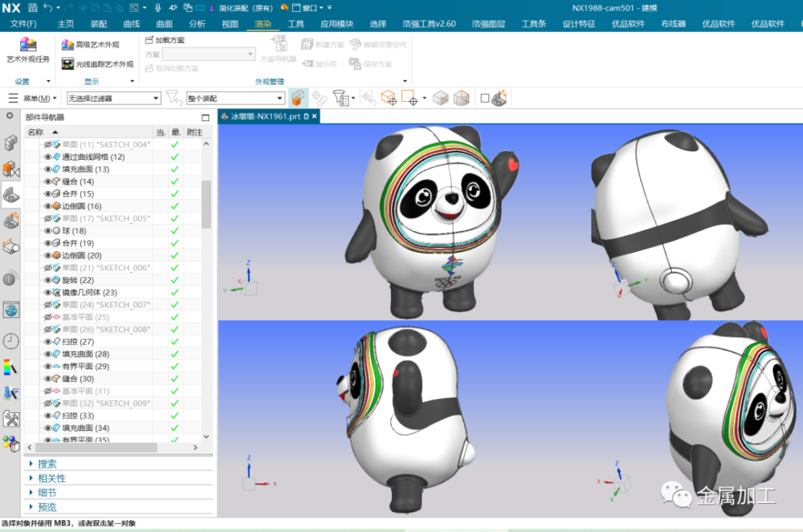
Task: Maximize the 部件导航器 panel
Action: point(206,118)
